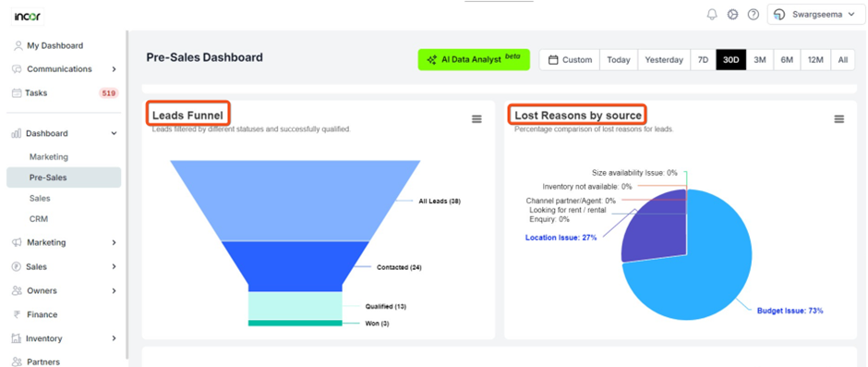Click the settings gear icon beside bell

click(x=732, y=15)
